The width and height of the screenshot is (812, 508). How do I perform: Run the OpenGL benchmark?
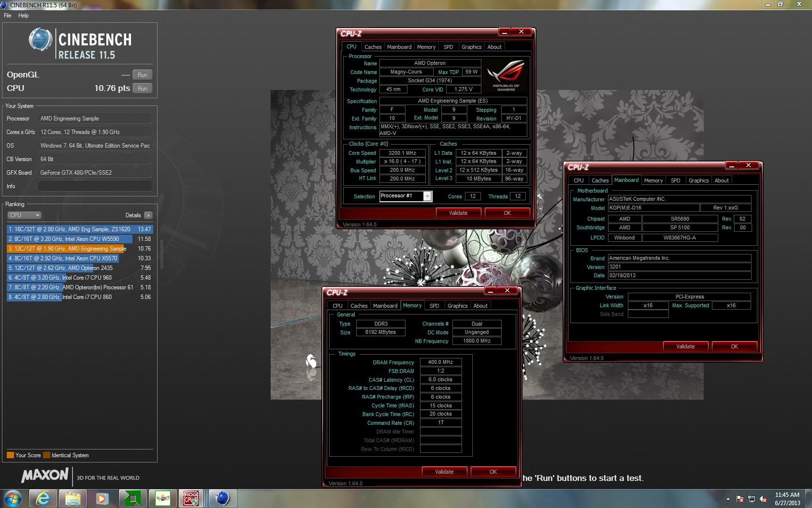142,75
